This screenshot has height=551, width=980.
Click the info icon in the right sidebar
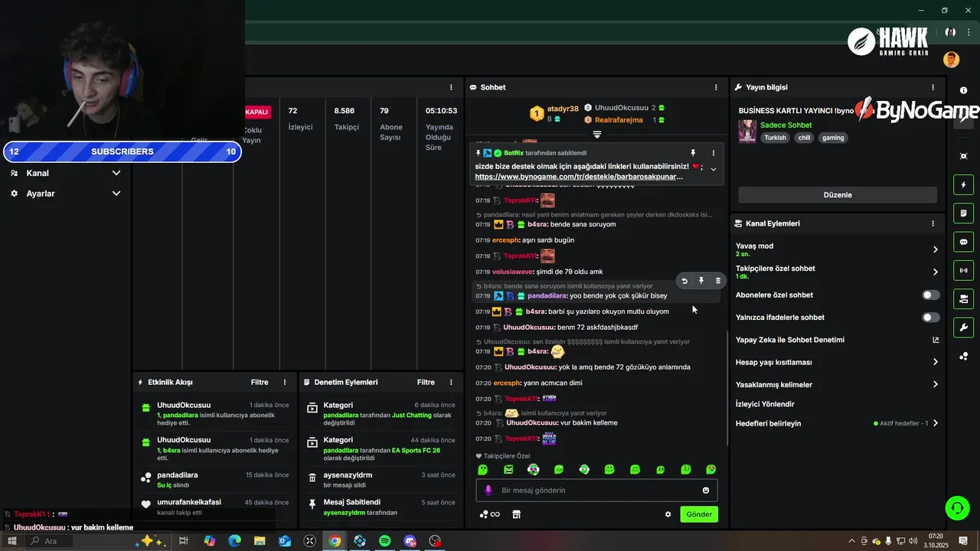coord(963,90)
